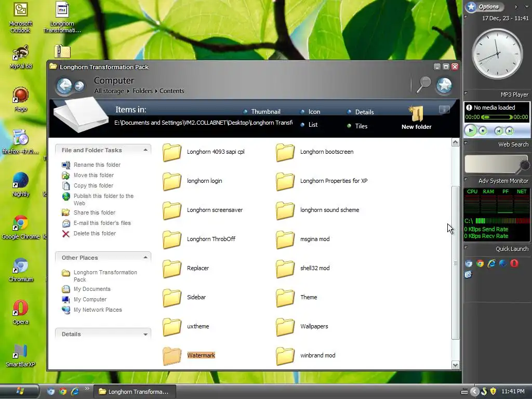Open MyPal 68 desktop shortcut
532x399 pixels.
click(21, 57)
